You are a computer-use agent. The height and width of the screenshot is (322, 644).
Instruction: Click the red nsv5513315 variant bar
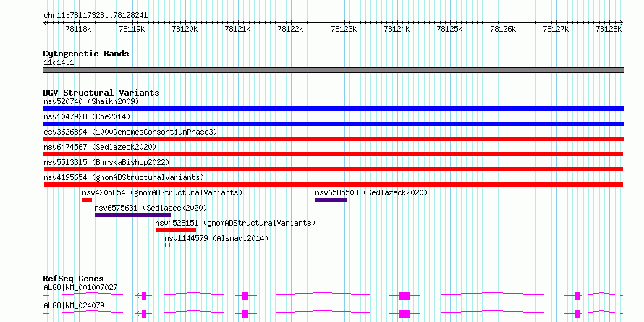pos(333,169)
